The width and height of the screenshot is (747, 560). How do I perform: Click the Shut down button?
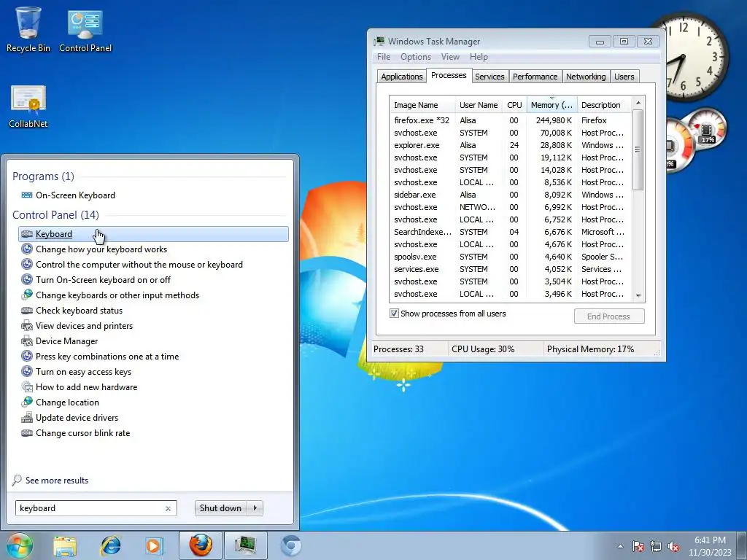click(x=220, y=508)
